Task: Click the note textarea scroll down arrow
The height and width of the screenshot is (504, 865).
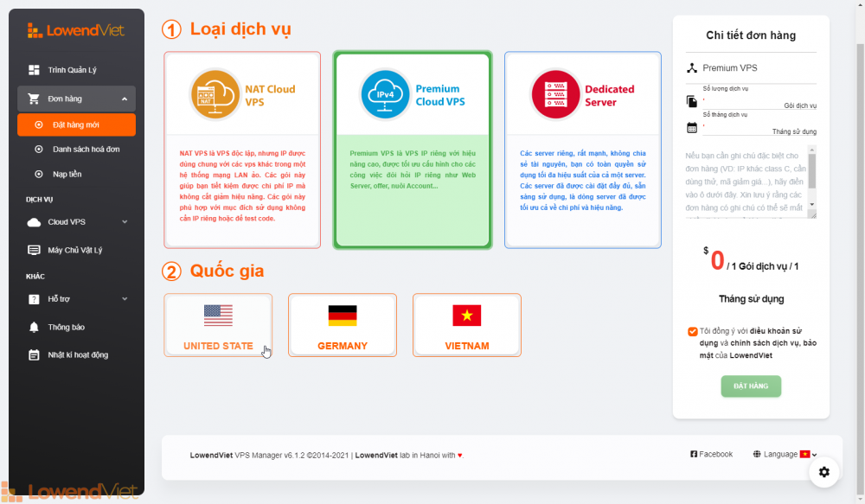Action: tap(812, 205)
